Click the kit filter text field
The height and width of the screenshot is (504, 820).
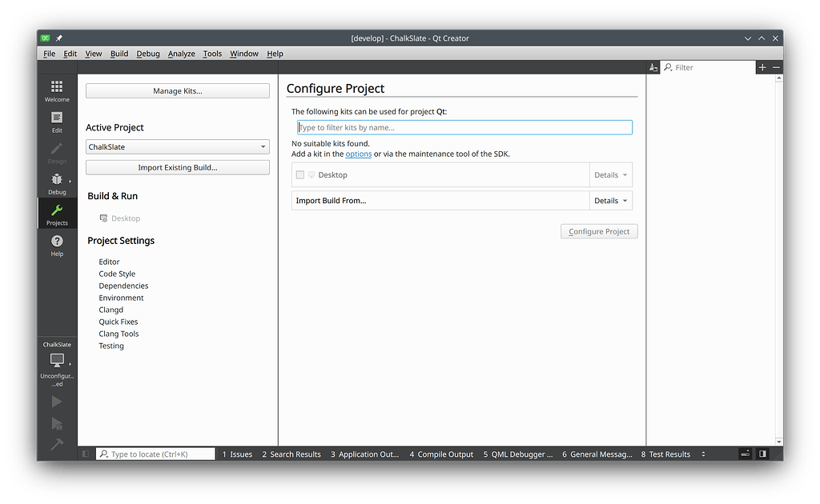[x=464, y=127]
